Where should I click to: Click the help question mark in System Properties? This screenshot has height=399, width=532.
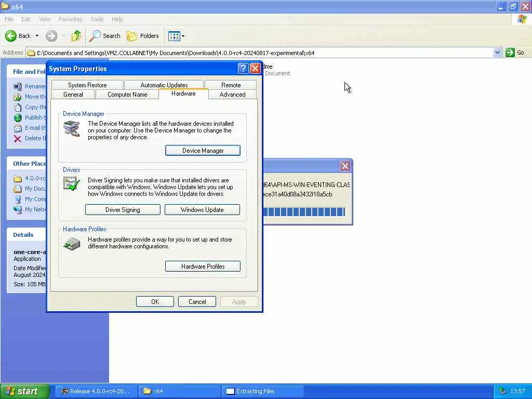[243, 69]
